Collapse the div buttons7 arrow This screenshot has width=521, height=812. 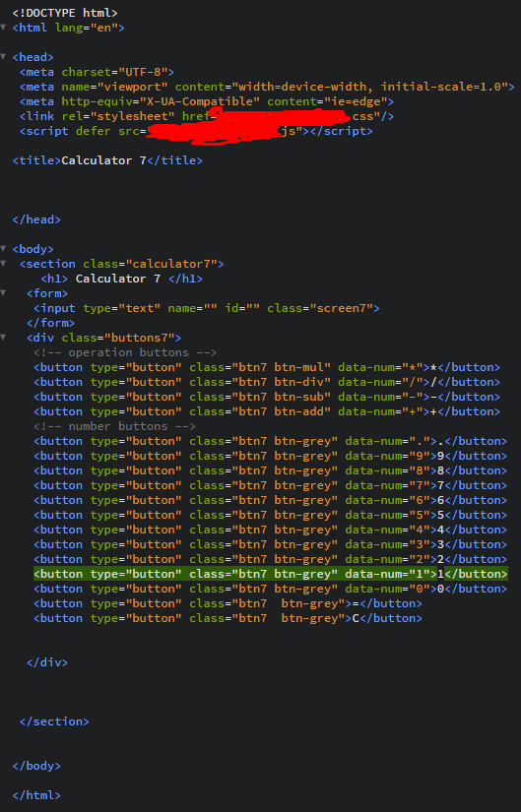pyautogui.click(x=3, y=338)
